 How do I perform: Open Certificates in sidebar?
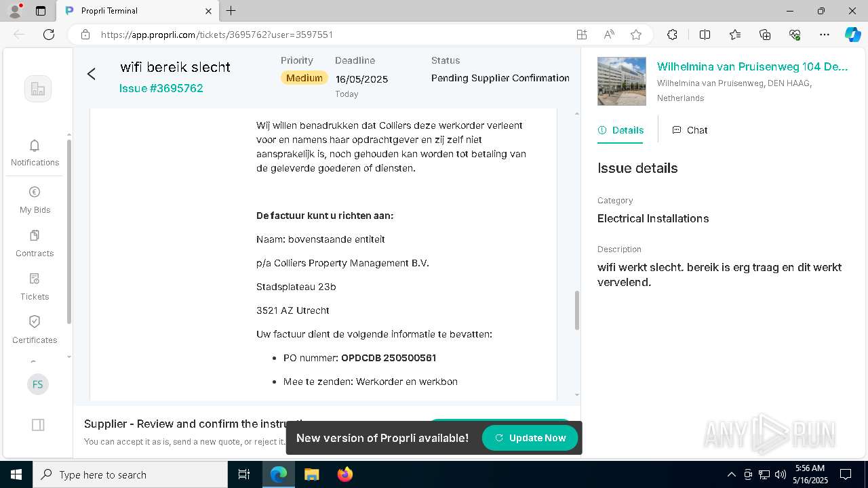click(35, 330)
